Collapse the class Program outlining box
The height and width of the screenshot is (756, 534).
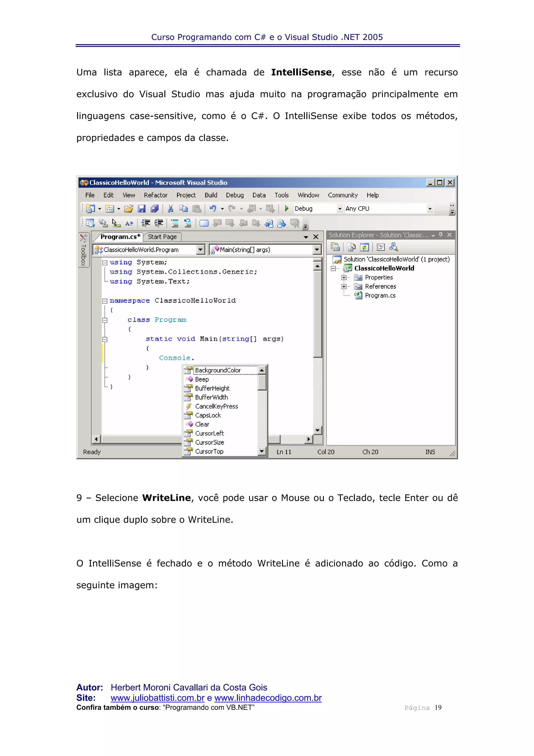pyautogui.click(x=105, y=320)
